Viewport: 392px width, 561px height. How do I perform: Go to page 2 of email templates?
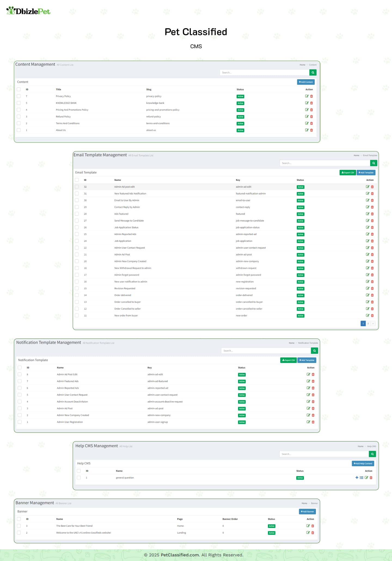click(x=368, y=324)
